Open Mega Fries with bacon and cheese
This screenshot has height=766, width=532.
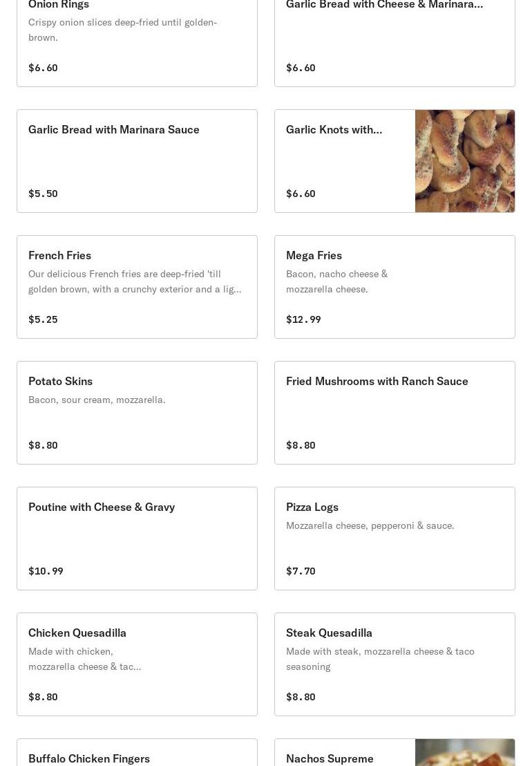(x=395, y=287)
